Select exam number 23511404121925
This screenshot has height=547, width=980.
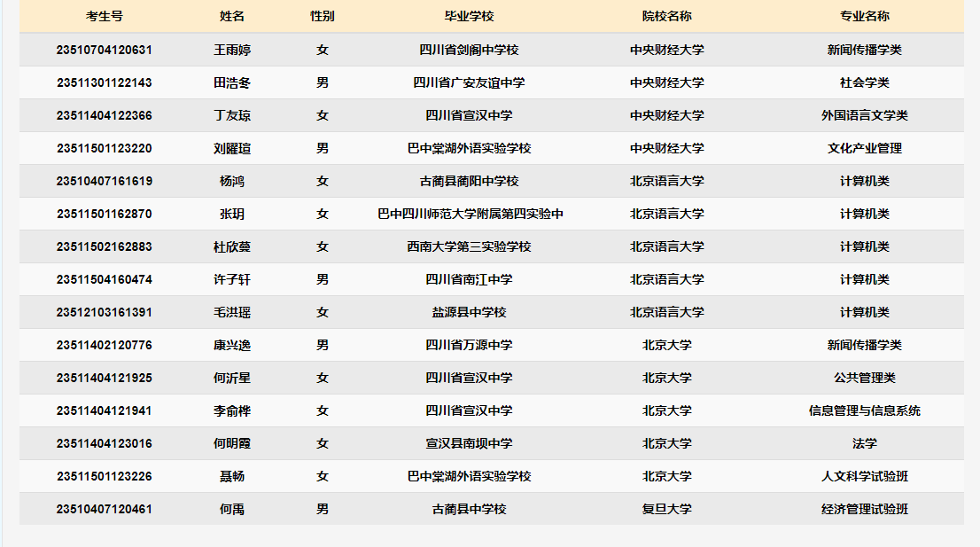pyautogui.click(x=105, y=379)
